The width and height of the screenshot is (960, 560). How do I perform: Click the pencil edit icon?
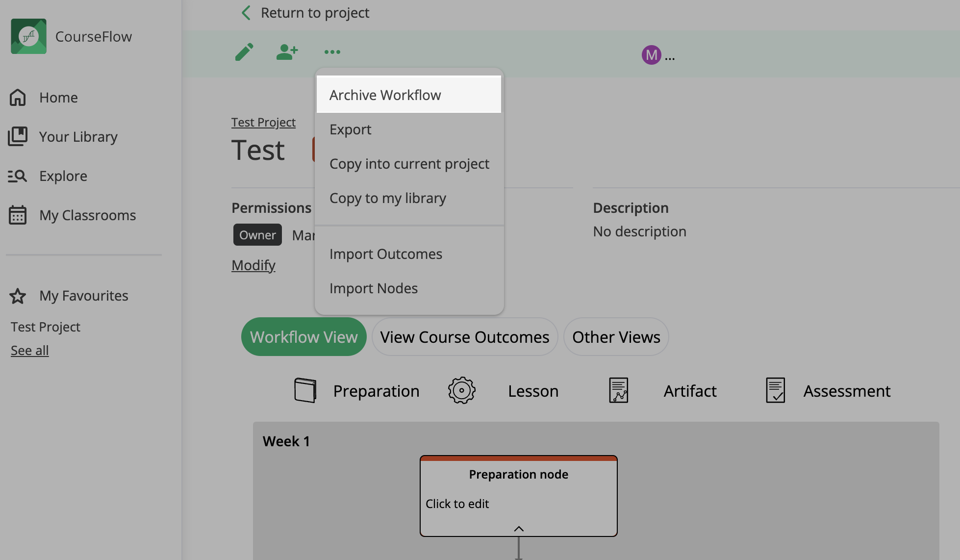244,51
